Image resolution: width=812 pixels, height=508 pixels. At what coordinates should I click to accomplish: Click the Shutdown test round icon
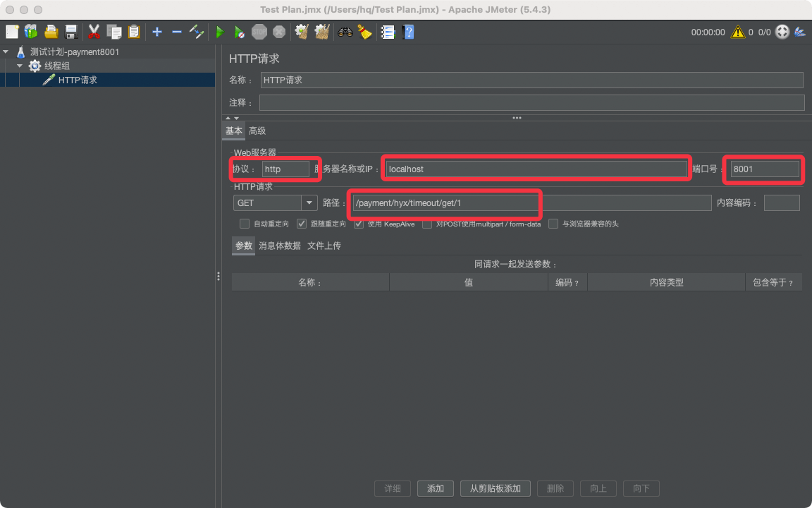pyautogui.click(x=279, y=32)
